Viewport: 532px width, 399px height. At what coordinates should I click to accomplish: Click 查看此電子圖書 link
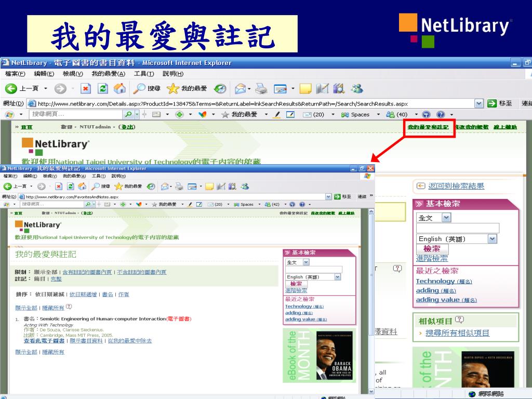click(44, 341)
